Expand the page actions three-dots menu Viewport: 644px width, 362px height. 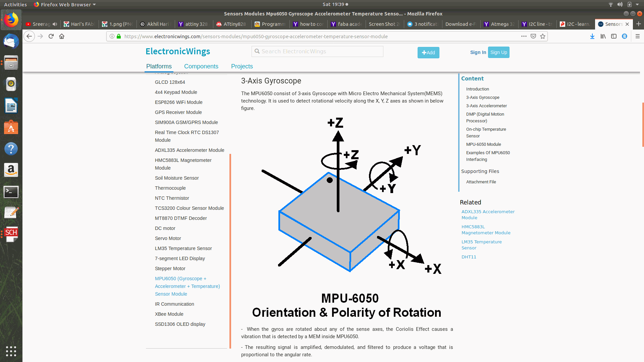(x=524, y=36)
